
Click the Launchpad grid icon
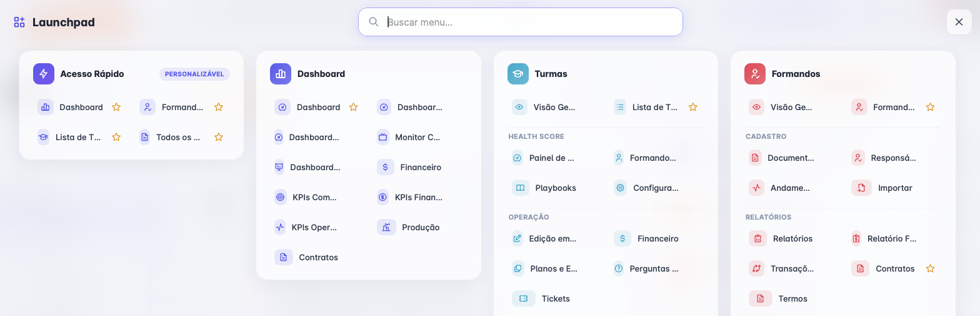tap(19, 23)
